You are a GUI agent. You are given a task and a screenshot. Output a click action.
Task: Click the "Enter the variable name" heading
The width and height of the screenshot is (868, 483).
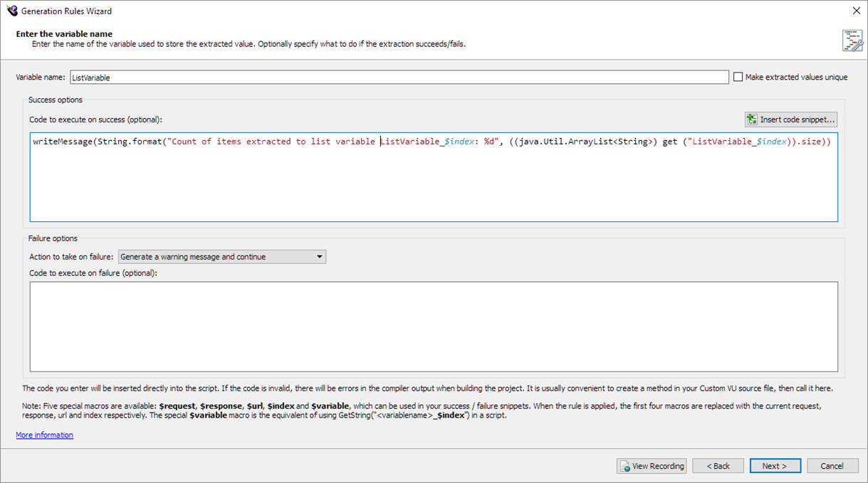pos(64,33)
